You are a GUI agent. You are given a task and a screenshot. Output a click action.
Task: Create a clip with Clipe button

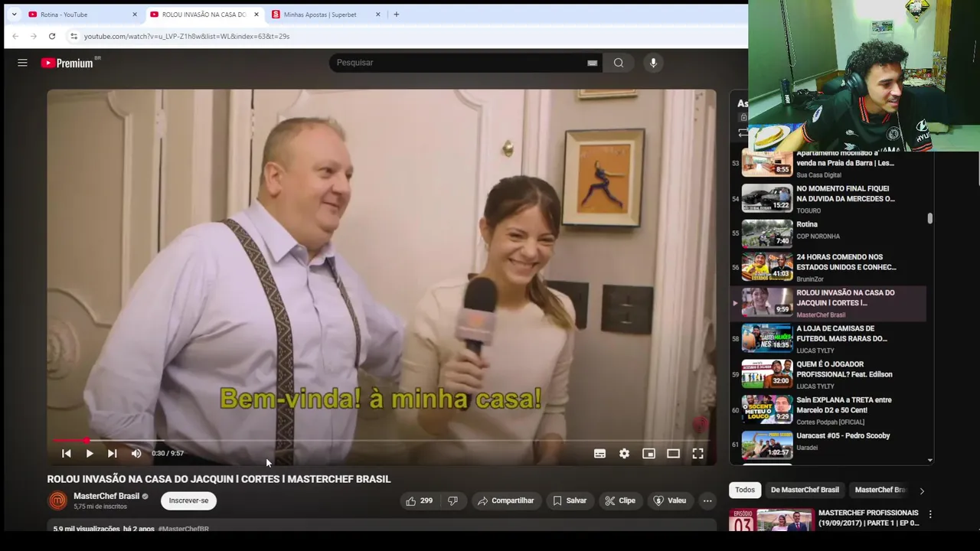(620, 500)
